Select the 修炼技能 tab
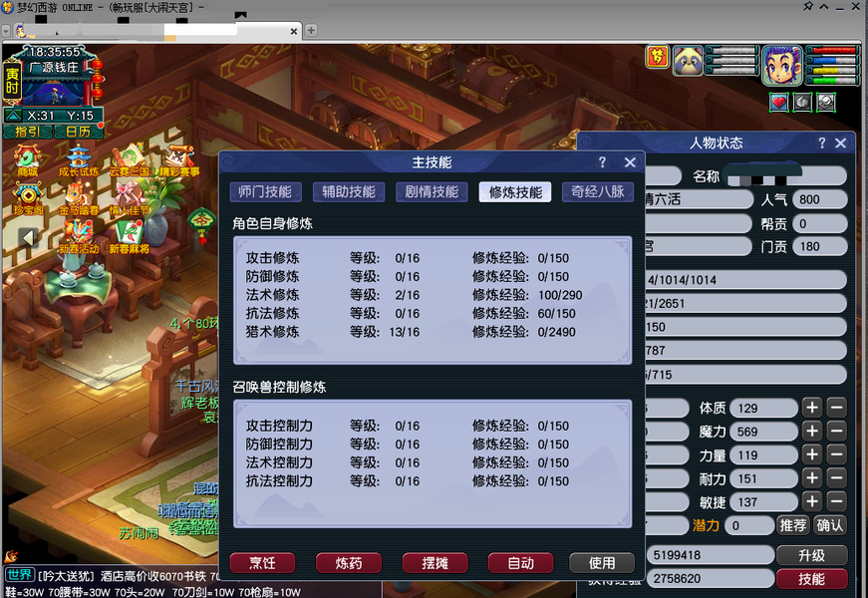 (x=515, y=192)
